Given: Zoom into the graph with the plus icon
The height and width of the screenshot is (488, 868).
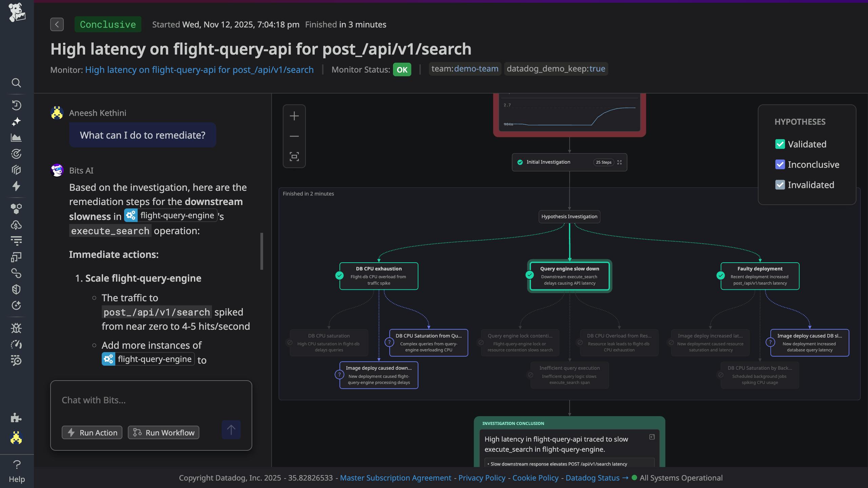Looking at the screenshot, I should 294,116.
